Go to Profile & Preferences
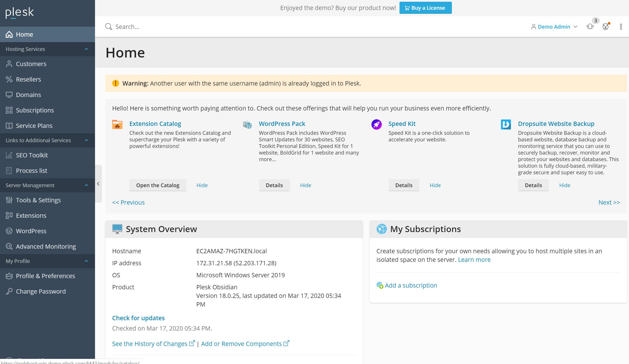The image size is (629, 364). 45,276
